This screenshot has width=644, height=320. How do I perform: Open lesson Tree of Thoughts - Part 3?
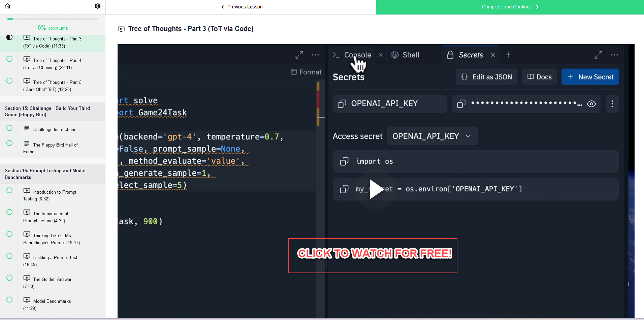[53, 42]
